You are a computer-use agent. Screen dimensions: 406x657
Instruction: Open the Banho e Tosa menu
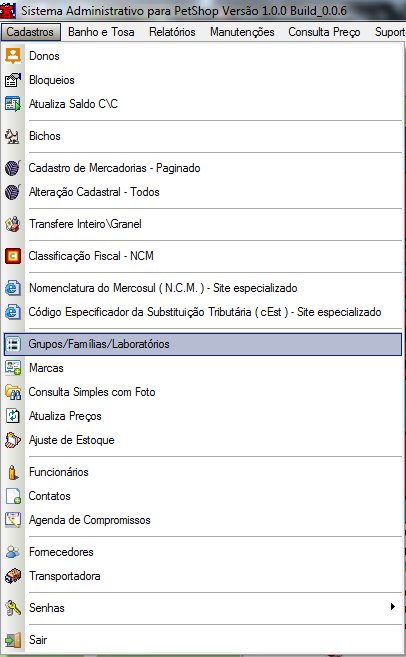pyautogui.click(x=101, y=32)
